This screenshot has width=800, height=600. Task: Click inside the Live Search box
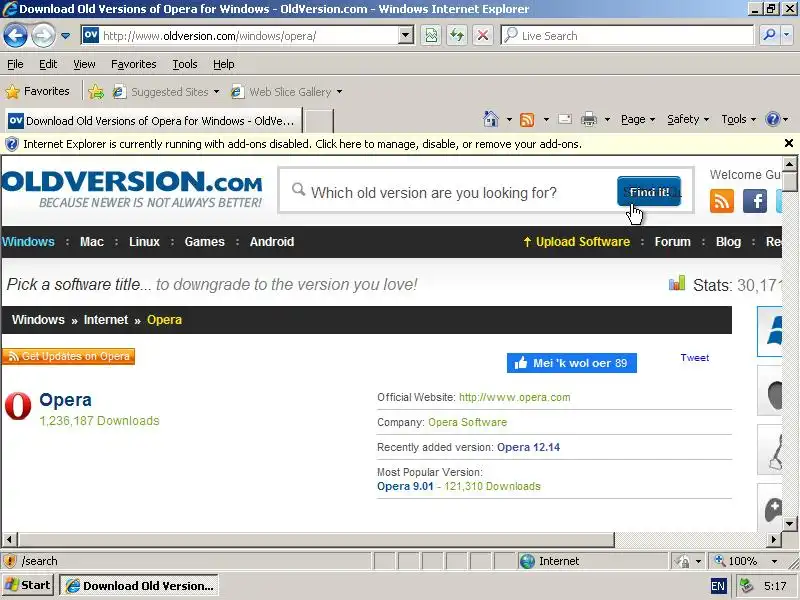[x=628, y=36]
